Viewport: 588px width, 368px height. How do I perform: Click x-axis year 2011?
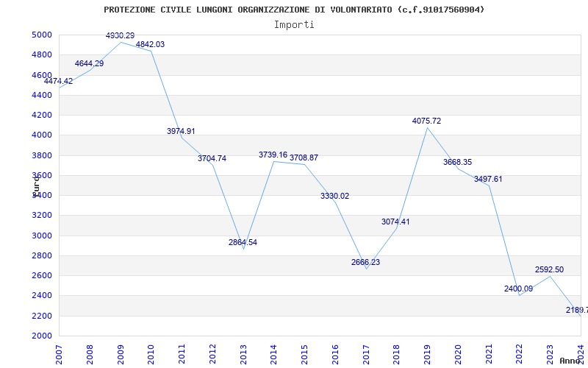pyautogui.click(x=182, y=355)
